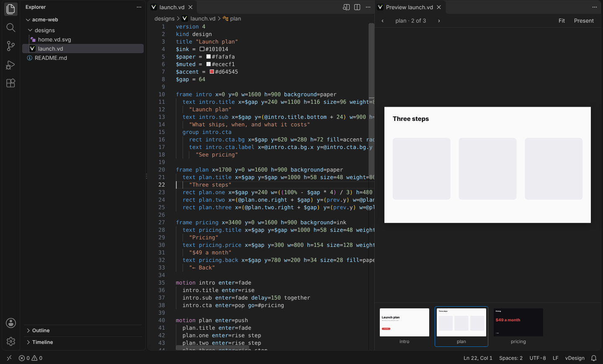
Task: Close the Preview launch.vd tab
Action: [x=439, y=7]
